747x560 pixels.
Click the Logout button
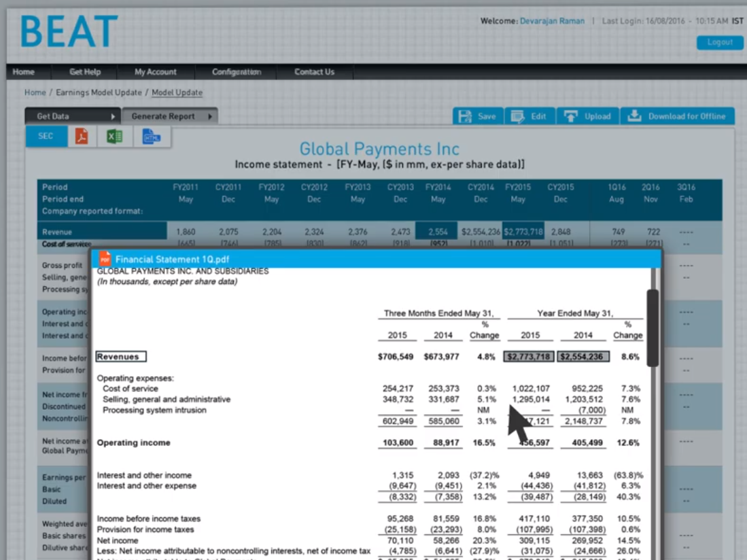pyautogui.click(x=719, y=42)
